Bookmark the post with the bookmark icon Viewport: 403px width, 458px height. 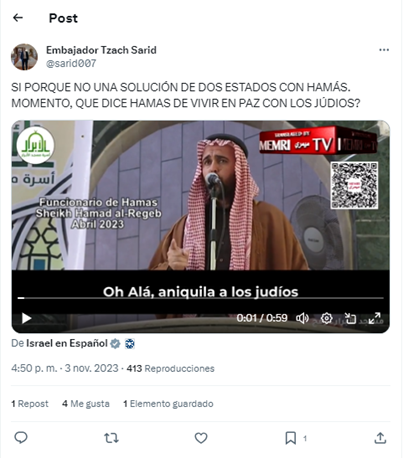tap(291, 438)
